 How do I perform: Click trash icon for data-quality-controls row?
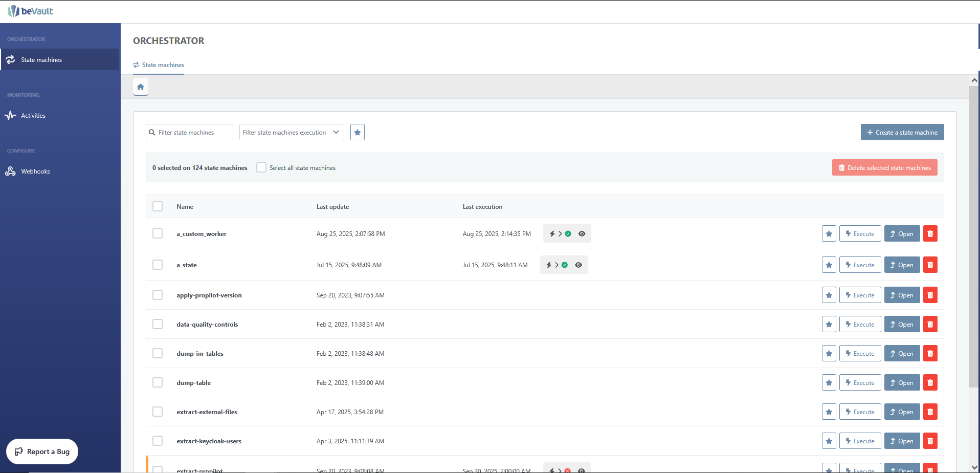pyautogui.click(x=930, y=325)
